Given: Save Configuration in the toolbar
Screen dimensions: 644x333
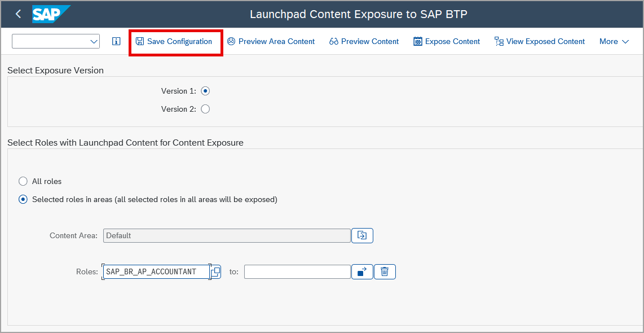Looking at the screenshot, I should point(174,42).
